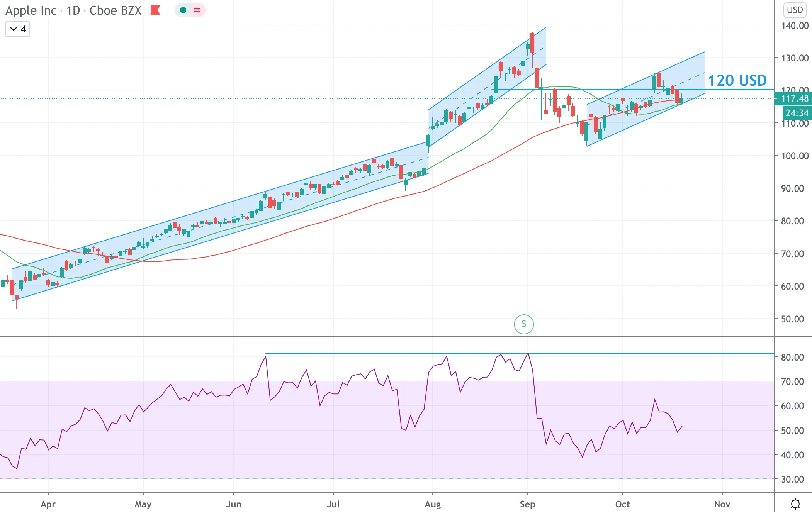Expand the collapsed indicators legend showing 4
Viewport: 812px width, 512px height.
coord(18,29)
